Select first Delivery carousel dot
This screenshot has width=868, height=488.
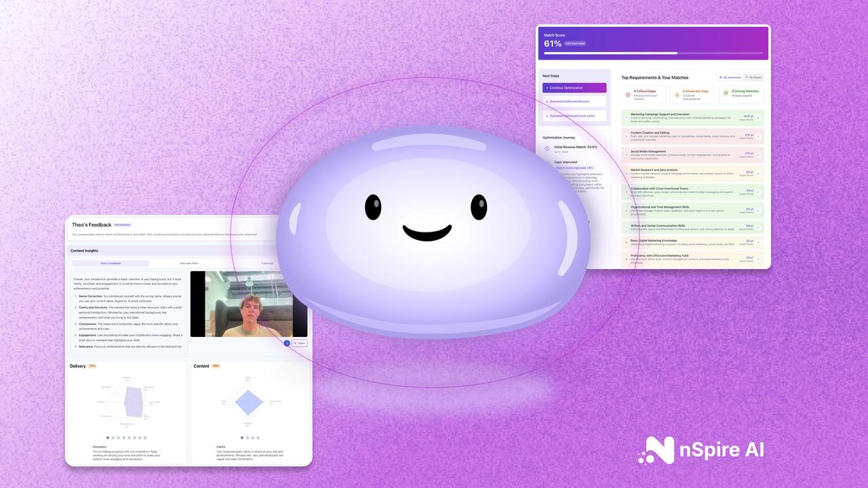click(x=107, y=438)
